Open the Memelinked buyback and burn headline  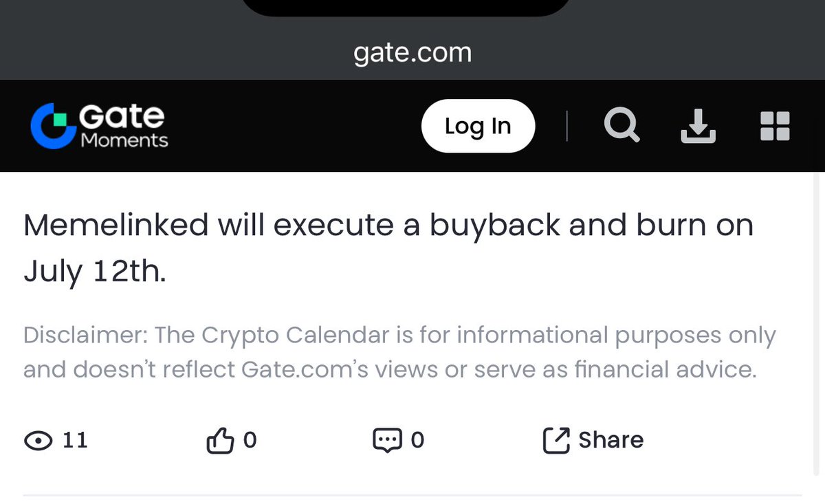[388, 249]
